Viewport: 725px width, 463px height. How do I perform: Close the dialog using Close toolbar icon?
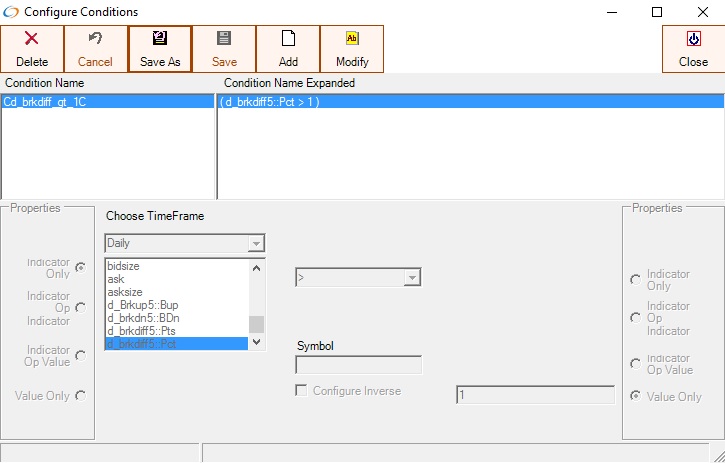pos(693,39)
